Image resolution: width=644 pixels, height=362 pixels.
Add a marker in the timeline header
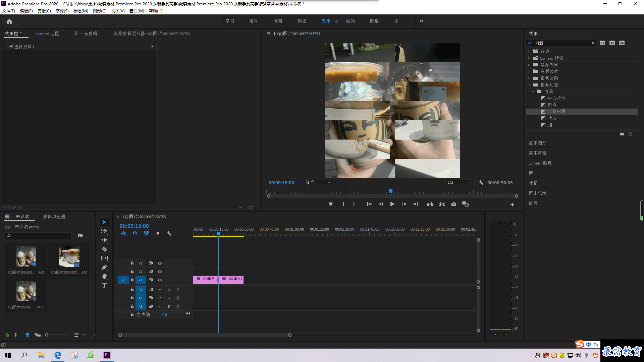(x=158, y=233)
